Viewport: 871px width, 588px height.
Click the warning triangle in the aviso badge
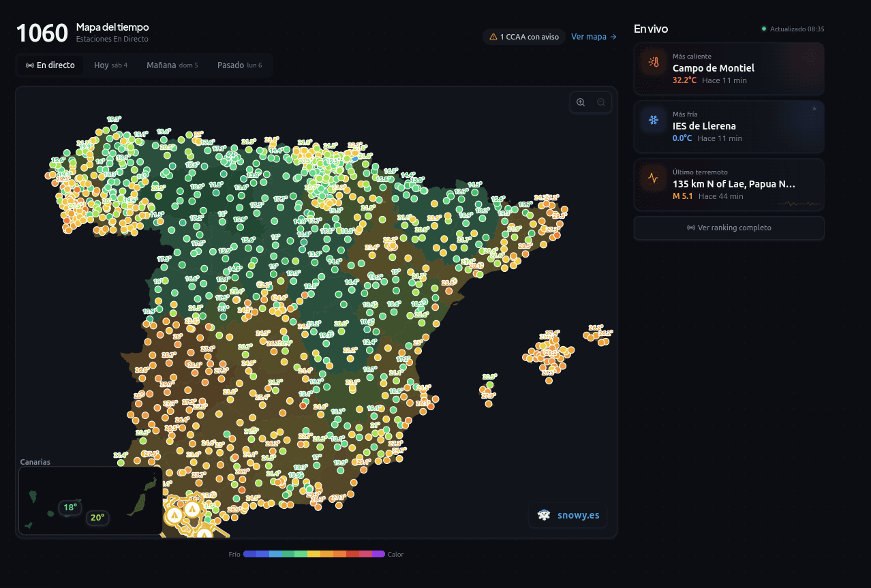point(493,37)
